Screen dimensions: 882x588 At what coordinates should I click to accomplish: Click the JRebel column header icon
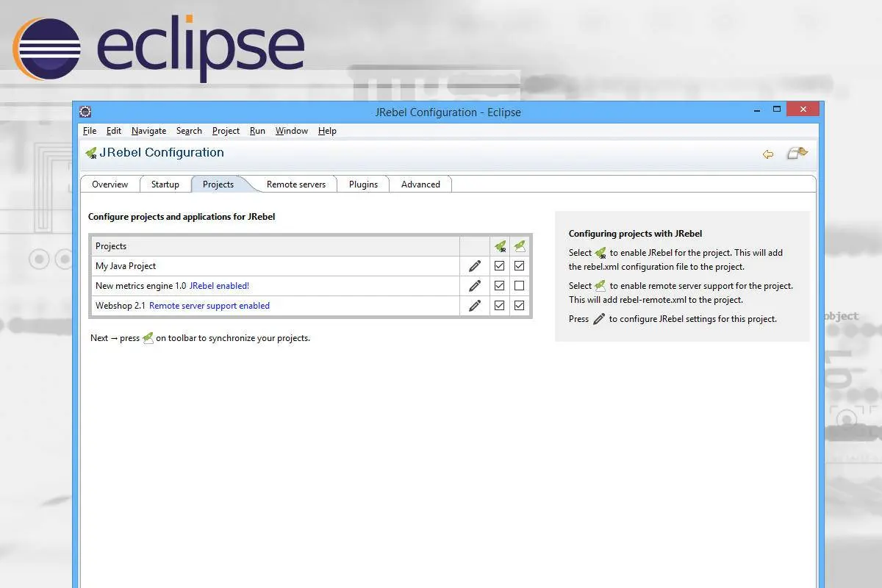[x=500, y=246]
